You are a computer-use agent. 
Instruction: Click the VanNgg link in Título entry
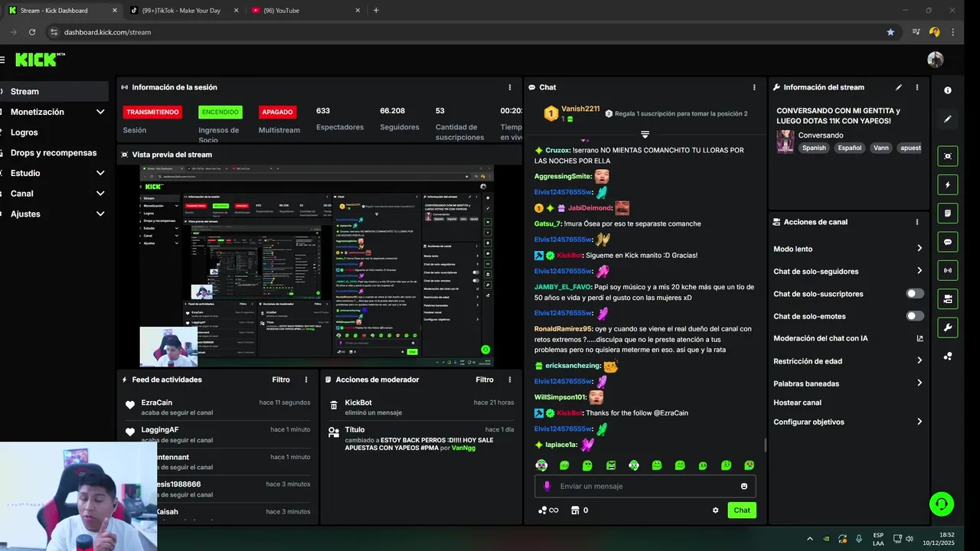click(x=463, y=448)
